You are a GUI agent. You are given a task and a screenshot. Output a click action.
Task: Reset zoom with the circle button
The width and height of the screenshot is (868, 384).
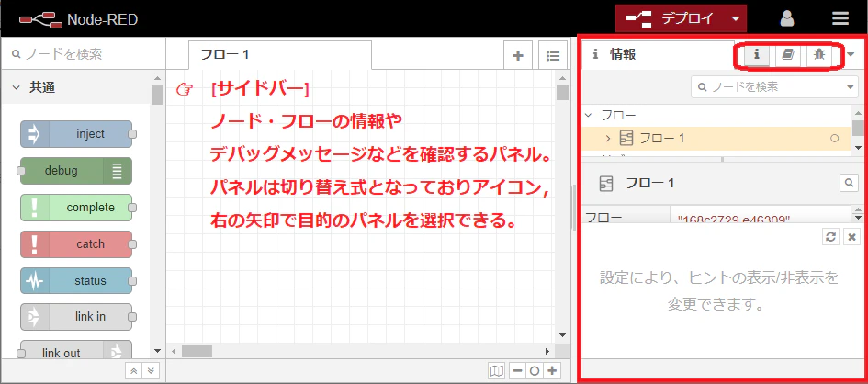(535, 370)
